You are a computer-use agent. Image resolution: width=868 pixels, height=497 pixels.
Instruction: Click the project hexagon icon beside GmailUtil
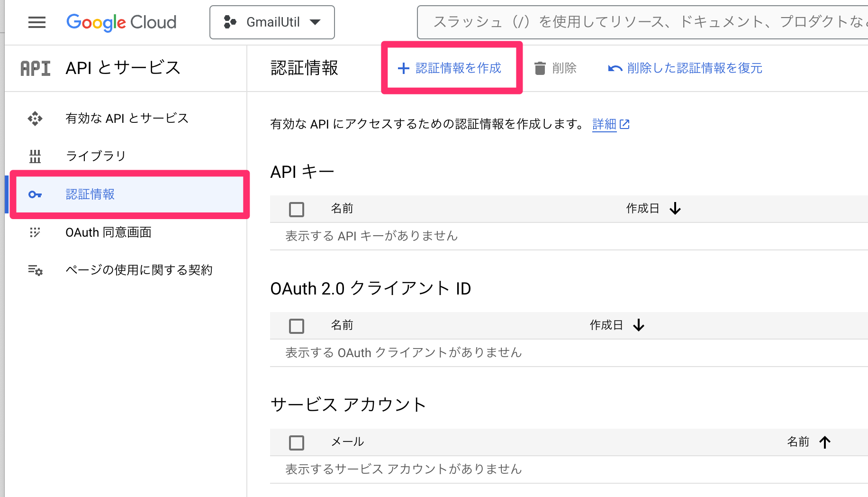tap(230, 22)
